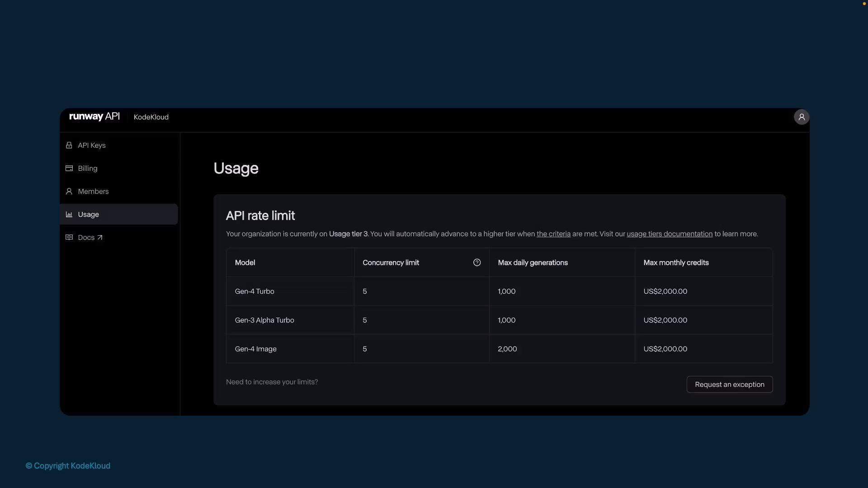Open usage tiers documentation link
Screen dimensions: 868x488
click(670, 234)
